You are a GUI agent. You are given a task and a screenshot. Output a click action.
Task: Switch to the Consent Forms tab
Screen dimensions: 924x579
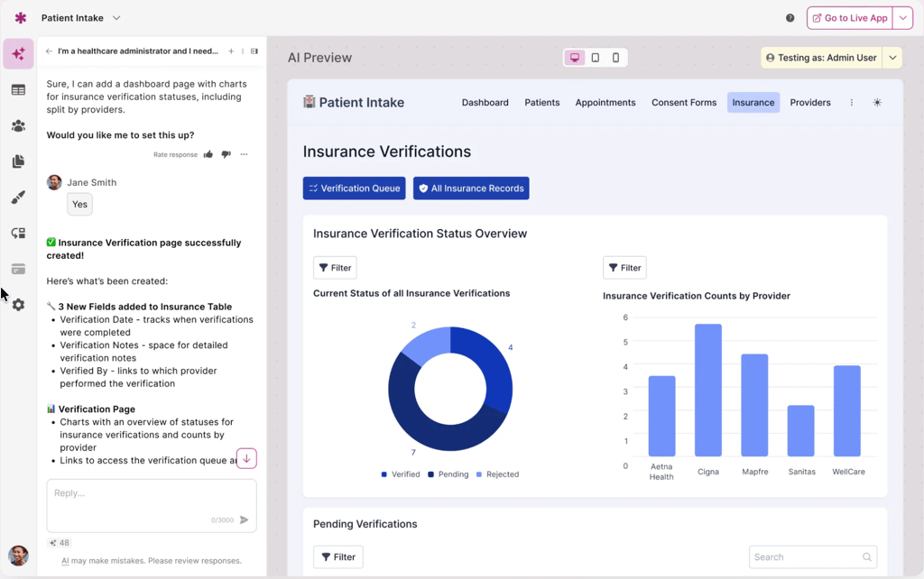tap(684, 102)
